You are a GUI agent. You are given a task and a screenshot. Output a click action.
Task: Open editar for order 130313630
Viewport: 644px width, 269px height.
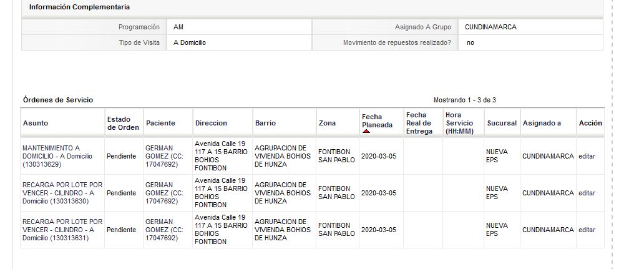(x=587, y=193)
